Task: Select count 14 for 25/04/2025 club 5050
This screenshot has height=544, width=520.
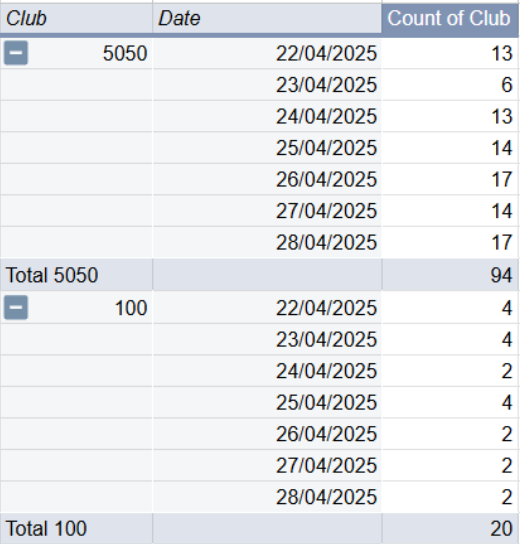Action: click(450, 148)
